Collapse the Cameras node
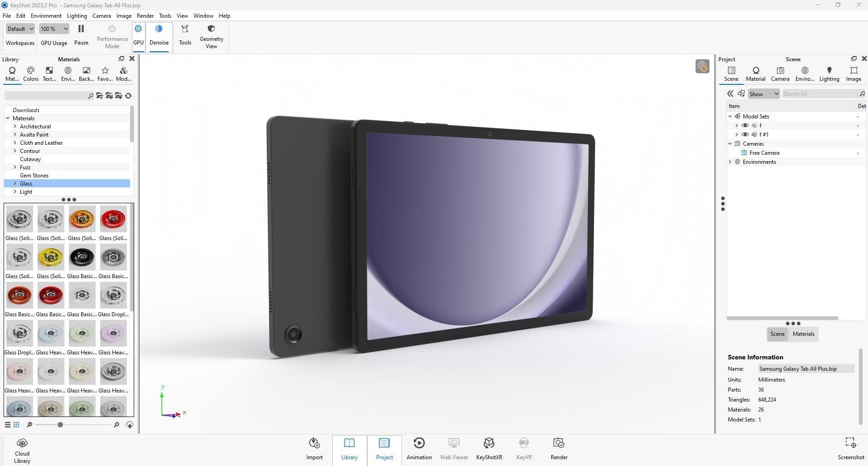 point(730,144)
